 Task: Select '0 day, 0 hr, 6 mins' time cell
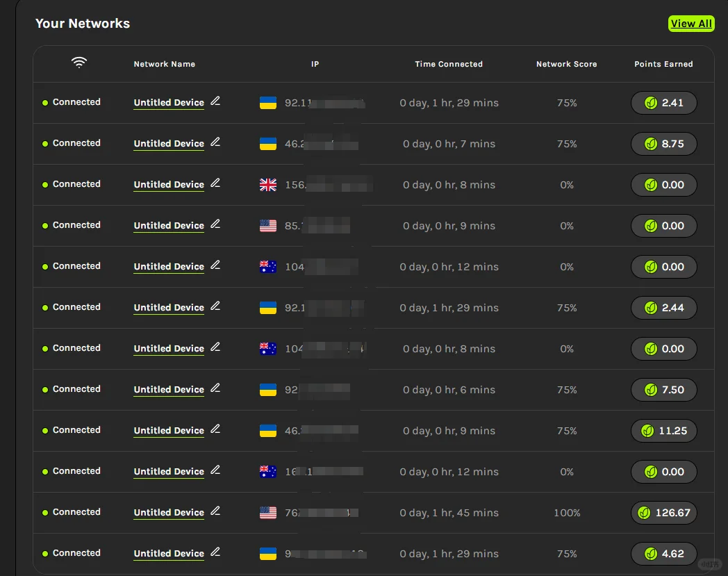pyautogui.click(x=449, y=390)
